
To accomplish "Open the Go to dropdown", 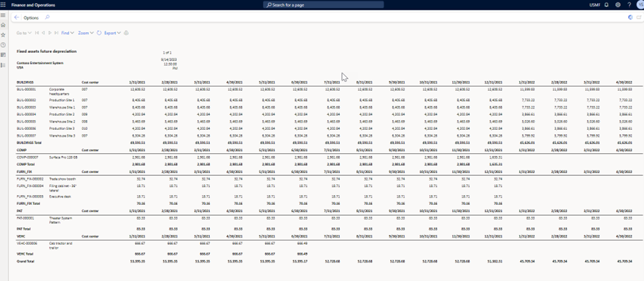I will pyautogui.click(x=24, y=33).
